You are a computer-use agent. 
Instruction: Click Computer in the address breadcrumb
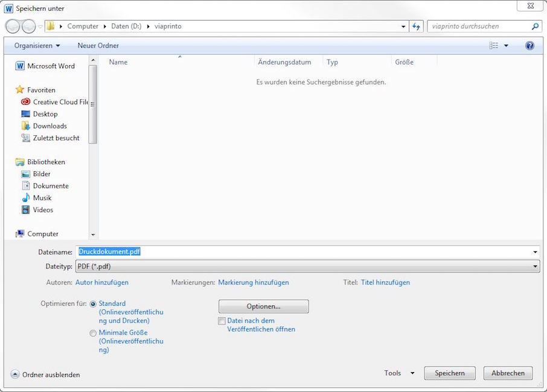point(83,26)
